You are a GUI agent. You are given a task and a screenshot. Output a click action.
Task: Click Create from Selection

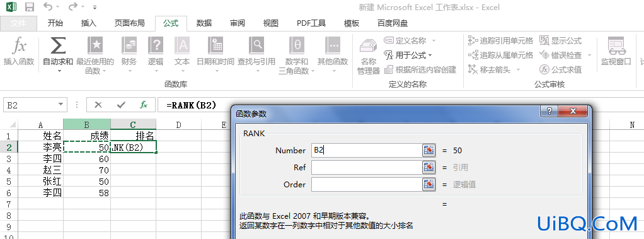[x=420, y=69]
